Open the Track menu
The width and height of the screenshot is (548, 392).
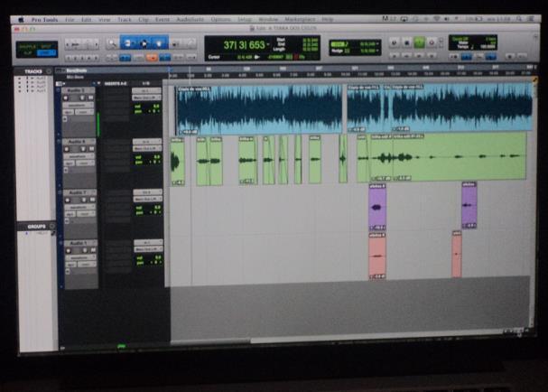124,20
